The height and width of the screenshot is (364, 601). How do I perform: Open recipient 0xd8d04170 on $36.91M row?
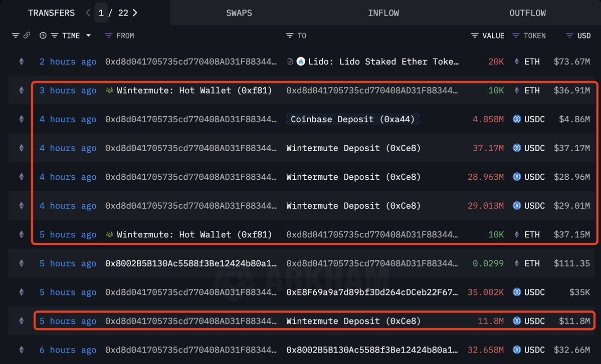372,90
